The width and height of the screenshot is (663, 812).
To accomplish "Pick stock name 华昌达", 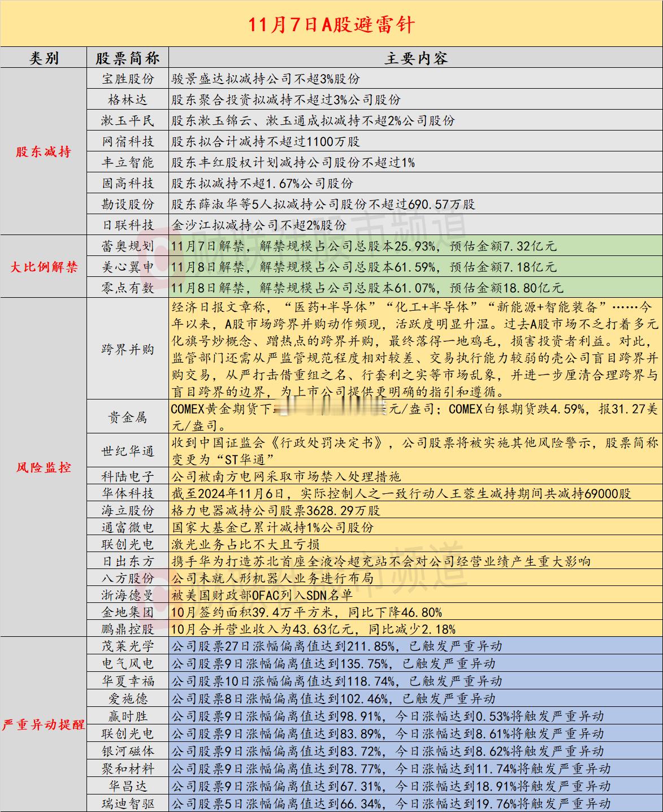I will pos(128,786).
